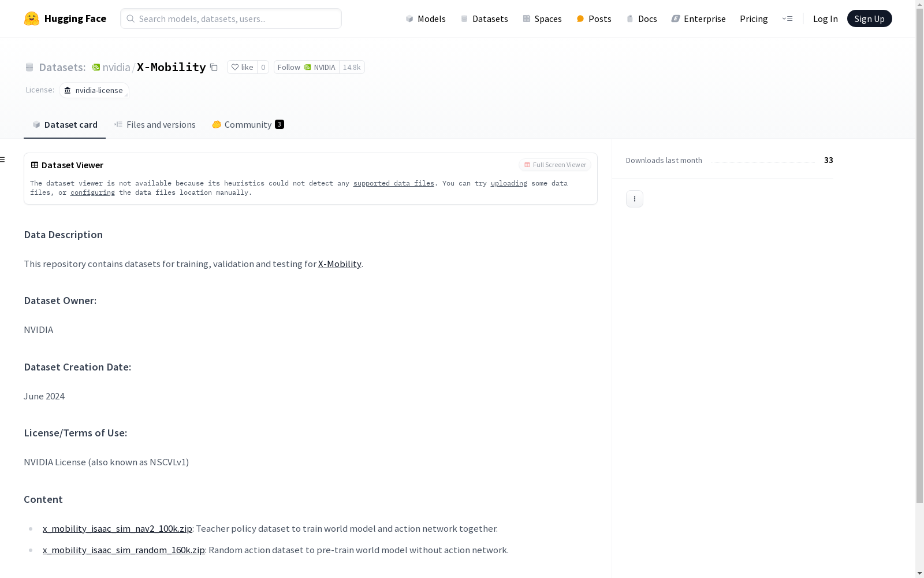Click the License/Terms of Use heading

click(x=76, y=433)
